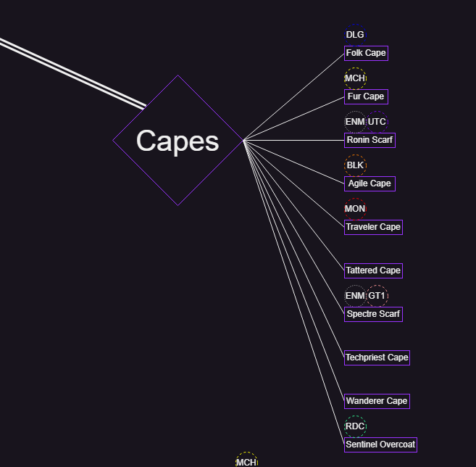Viewport: 476px width, 467px height.
Task: Click the BLK badge above Agile Cape
Action: pos(355,165)
